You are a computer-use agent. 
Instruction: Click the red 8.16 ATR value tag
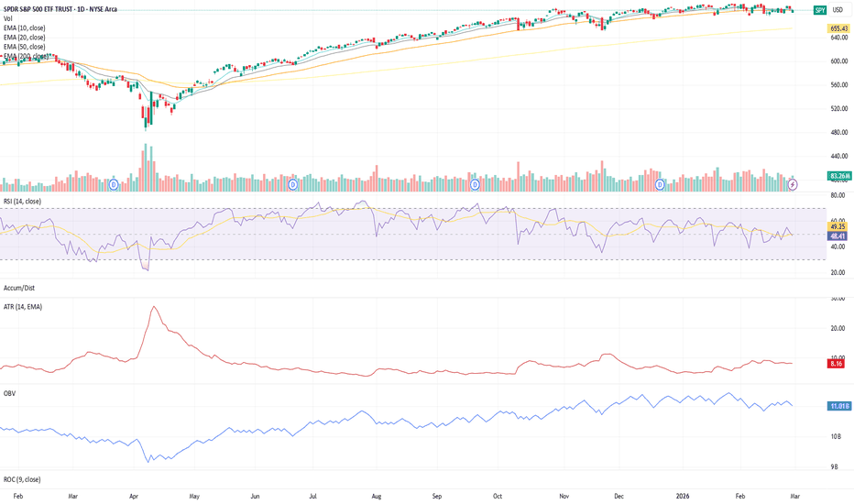tap(836, 364)
